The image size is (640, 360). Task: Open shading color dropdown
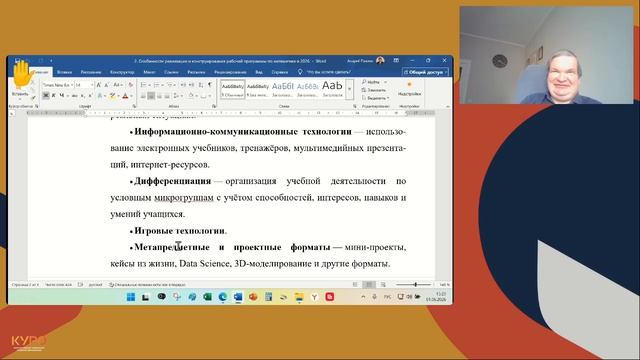tap(196, 96)
